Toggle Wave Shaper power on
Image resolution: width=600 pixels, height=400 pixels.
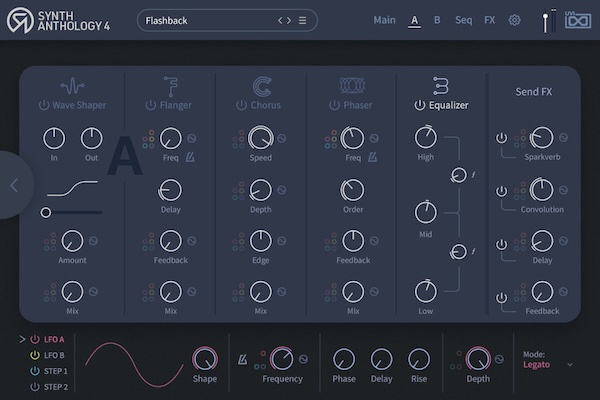click(x=44, y=105)
